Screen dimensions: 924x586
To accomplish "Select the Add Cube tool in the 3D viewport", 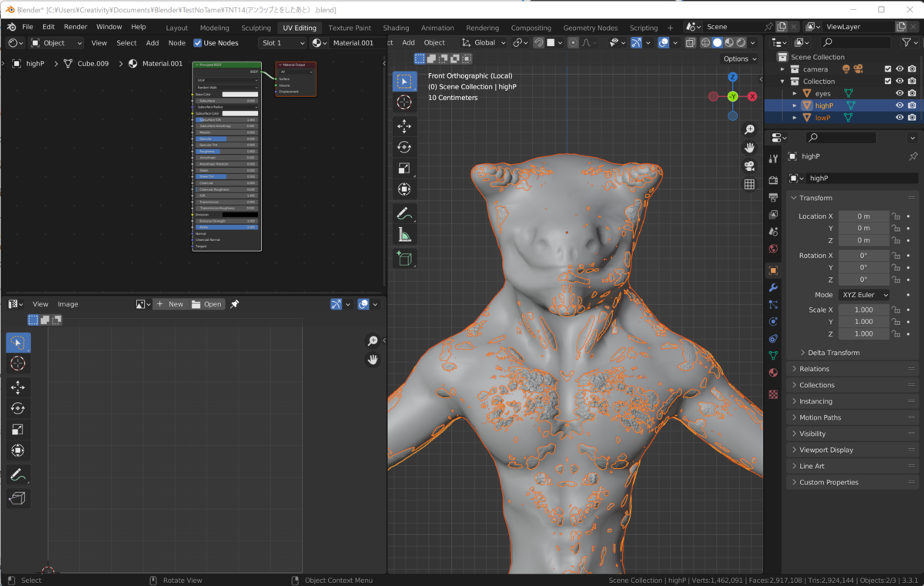I will tap(404, 258).
